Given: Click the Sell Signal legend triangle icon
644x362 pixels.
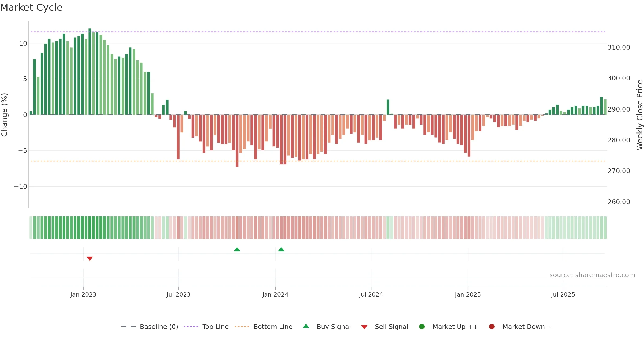Looking at the screenshot, I should (364, 327).
